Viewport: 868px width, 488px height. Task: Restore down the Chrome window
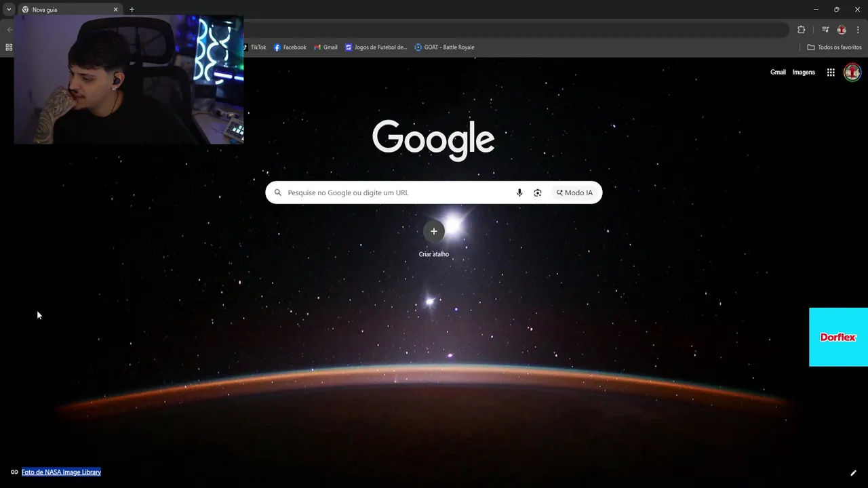tap(836, 9)
